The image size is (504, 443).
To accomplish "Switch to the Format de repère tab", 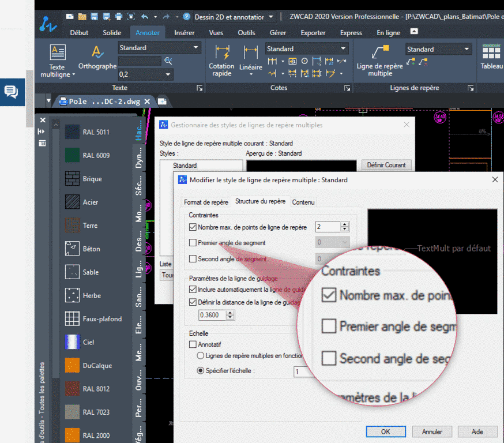I will (x=206, y=202).
